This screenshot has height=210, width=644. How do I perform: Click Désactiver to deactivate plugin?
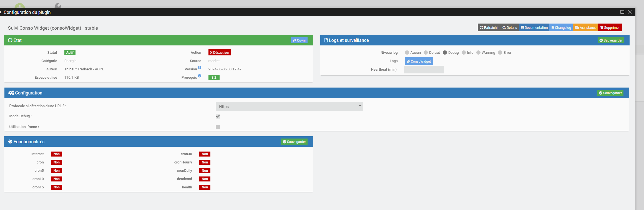pyautogui.click(x=219, y=53)
